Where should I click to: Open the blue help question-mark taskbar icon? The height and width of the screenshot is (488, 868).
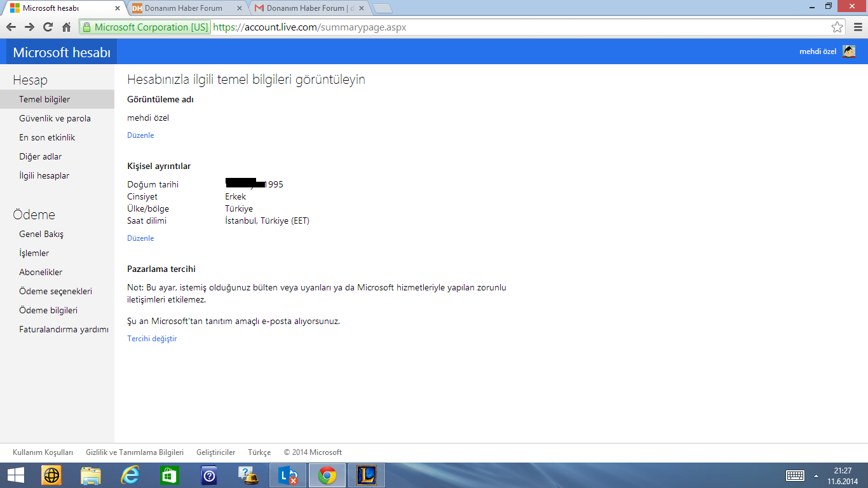(x=209, y=475)
